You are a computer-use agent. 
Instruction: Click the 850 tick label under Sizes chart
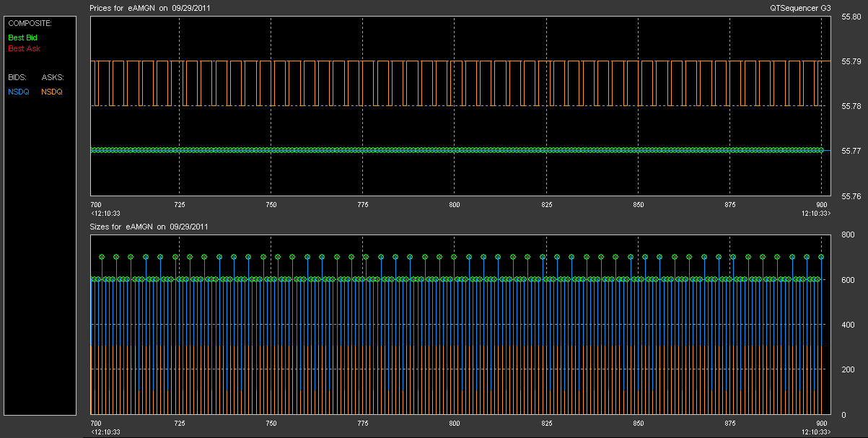[638, 424]
